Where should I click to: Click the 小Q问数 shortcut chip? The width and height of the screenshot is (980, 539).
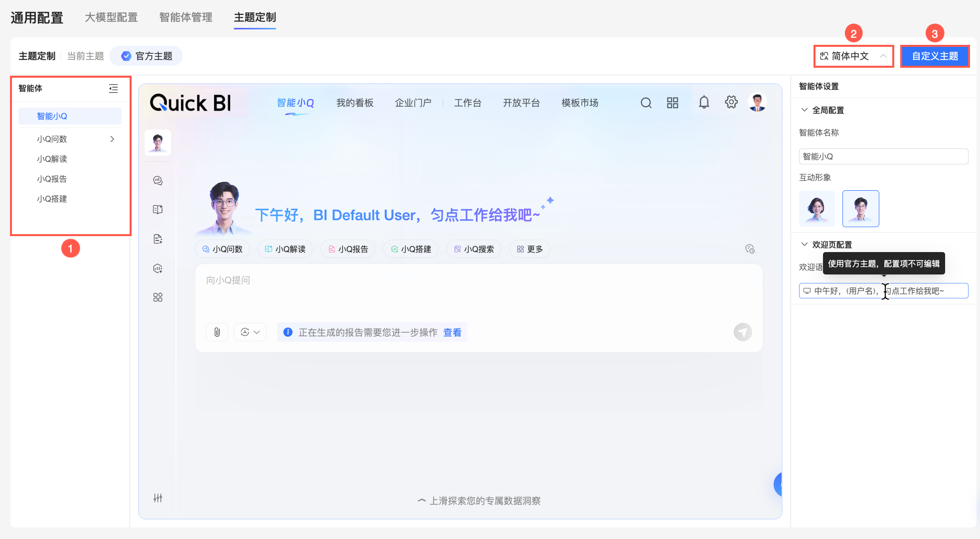(x=222, y=249)
